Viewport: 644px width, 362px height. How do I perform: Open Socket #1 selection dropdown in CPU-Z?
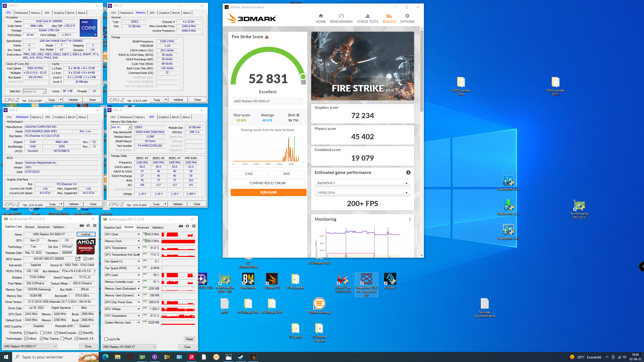coord(35,92)
